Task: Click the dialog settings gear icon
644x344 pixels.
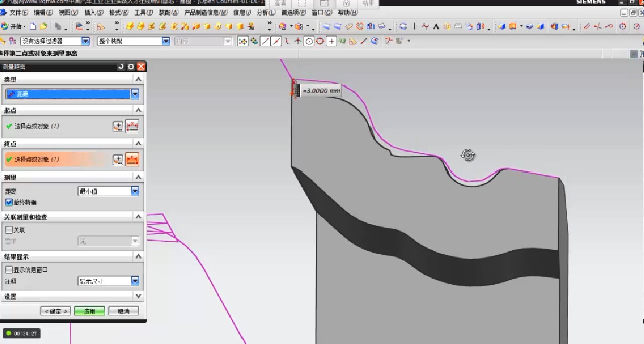Action: [x=131, y=67]
